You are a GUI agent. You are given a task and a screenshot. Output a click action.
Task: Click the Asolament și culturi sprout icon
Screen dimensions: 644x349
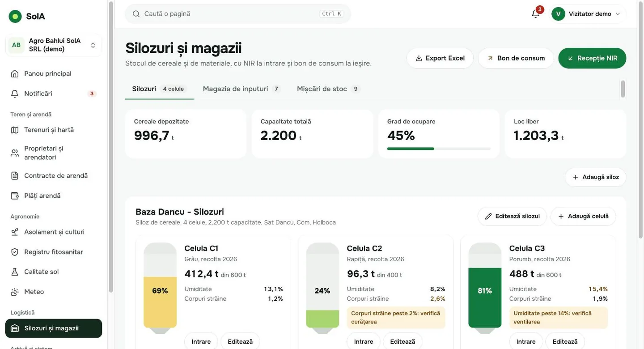(x=15, y=232)
